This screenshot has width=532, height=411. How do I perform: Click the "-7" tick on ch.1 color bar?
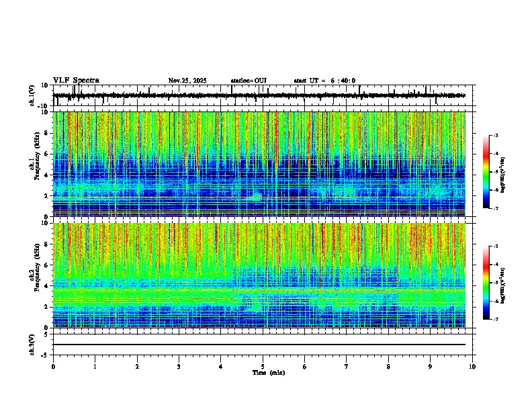[x=496, y=208]
